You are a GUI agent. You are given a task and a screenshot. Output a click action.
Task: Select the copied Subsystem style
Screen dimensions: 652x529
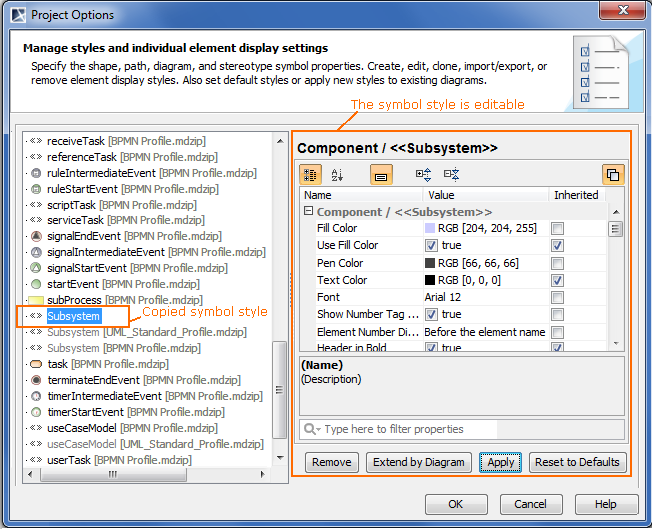(74, 316)
